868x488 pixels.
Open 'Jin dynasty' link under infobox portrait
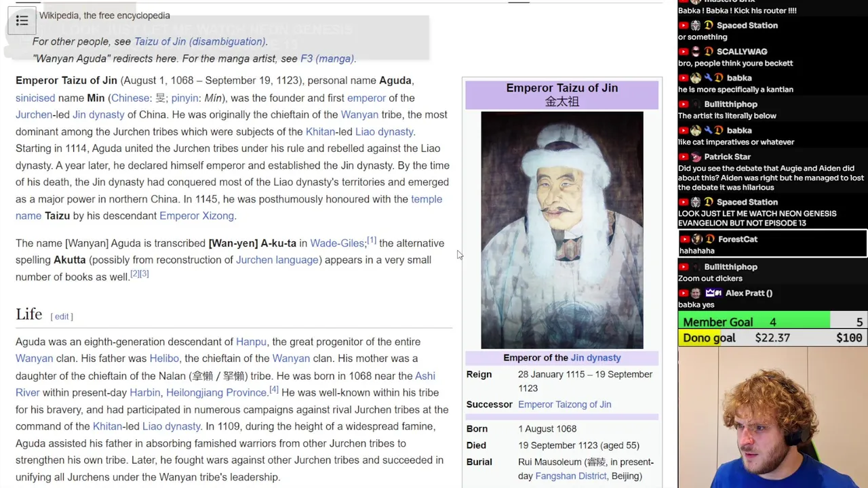[595, 358]
